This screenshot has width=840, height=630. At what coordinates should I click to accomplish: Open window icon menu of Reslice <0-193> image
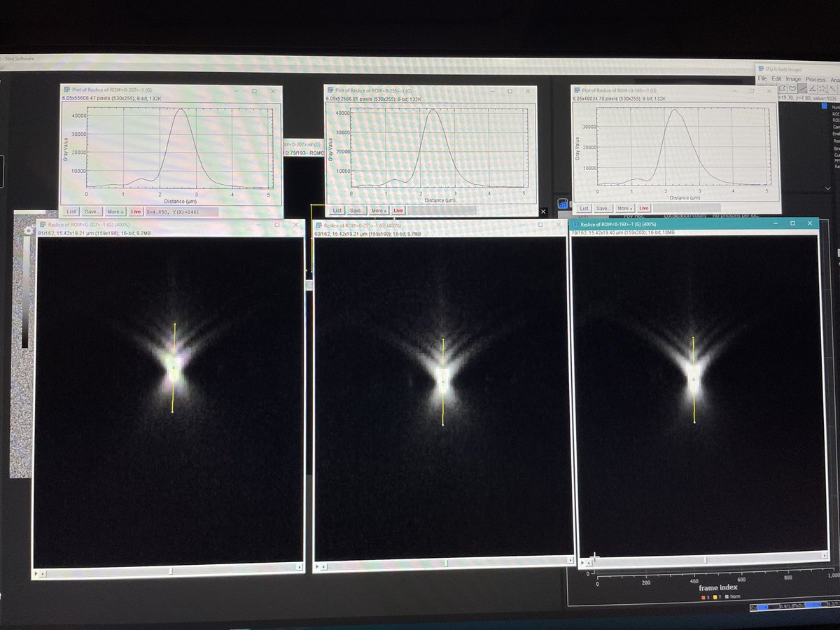(x=575, y=224)
